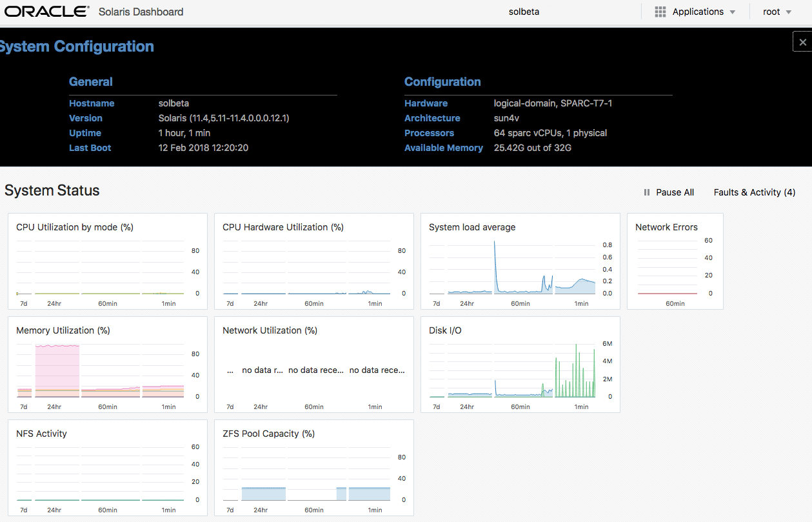Click 60min label in CPU Hardware Utilization

point(314,303)
